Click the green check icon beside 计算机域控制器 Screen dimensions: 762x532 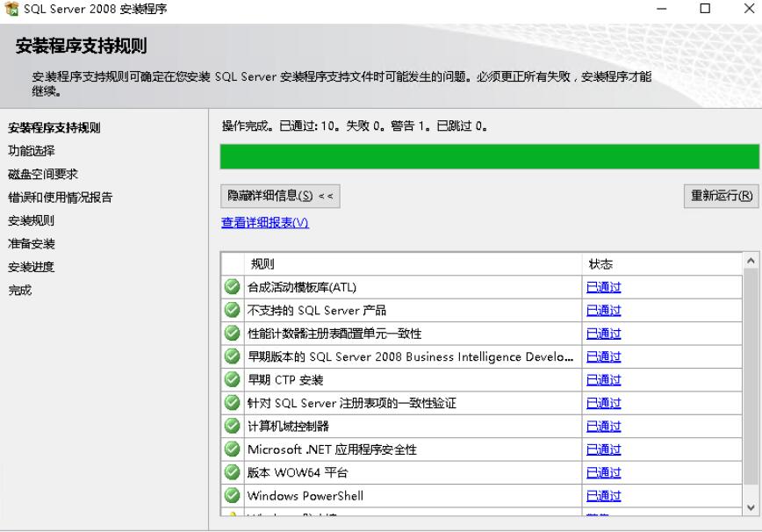tap(233, 426)
